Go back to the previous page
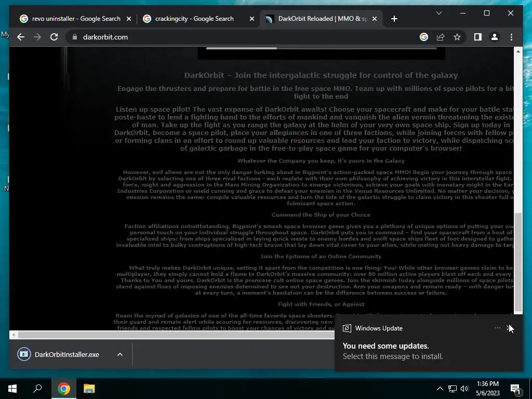 21,37
